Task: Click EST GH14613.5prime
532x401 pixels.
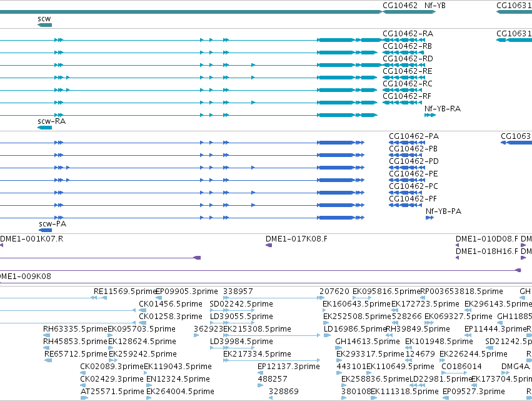Action: coord(368,342)
